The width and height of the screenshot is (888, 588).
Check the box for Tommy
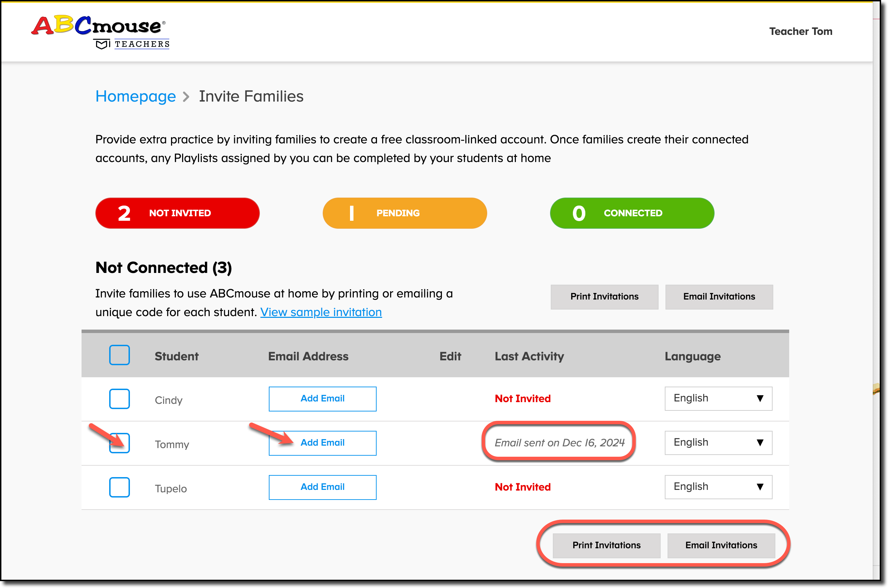[119, 443]
